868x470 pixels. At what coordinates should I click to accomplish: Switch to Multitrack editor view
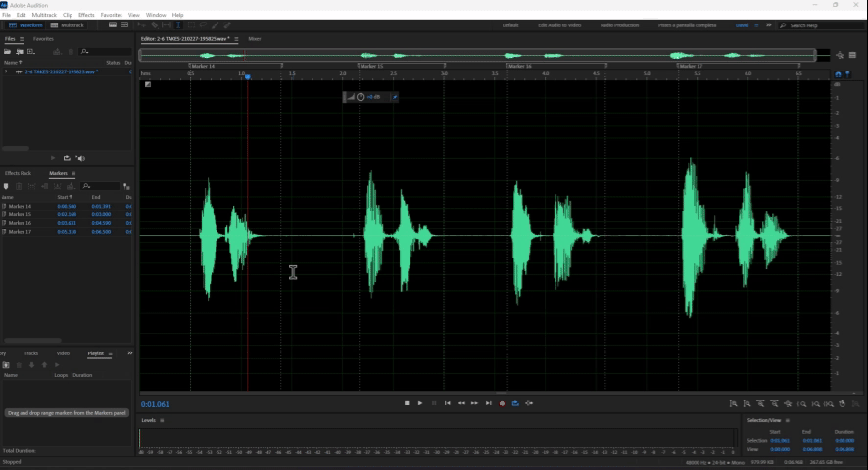tap(67, 25)
